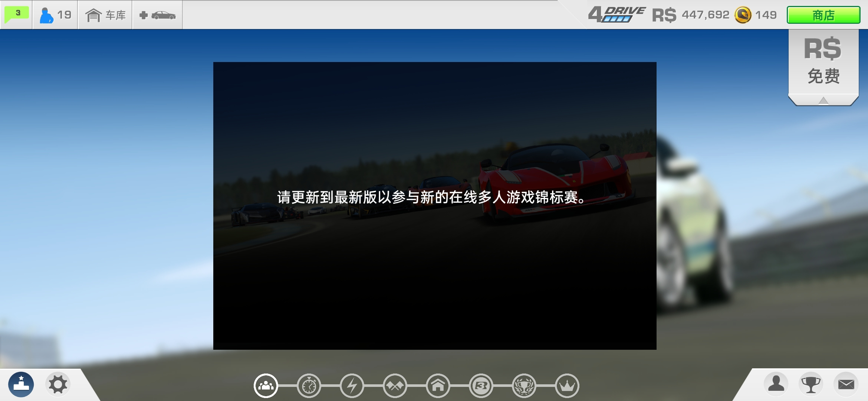Open the green 商店 store button

(x=823, y=15)
